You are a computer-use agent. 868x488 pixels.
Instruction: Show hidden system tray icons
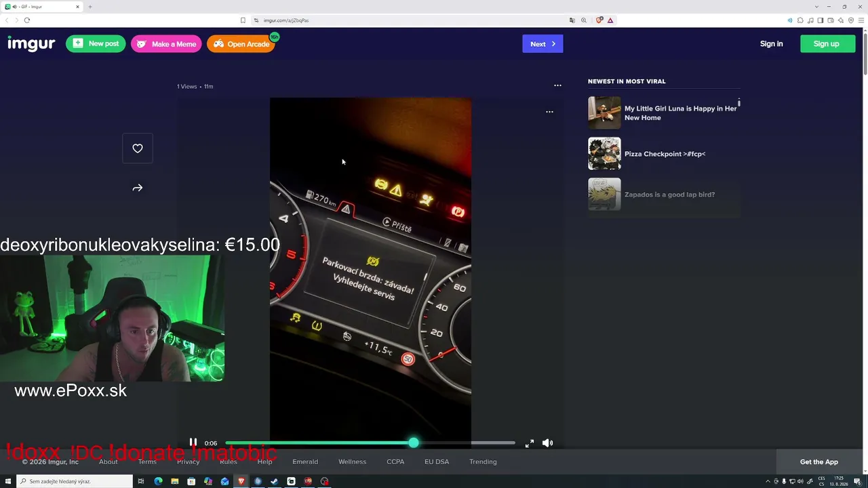pos(767,481)
